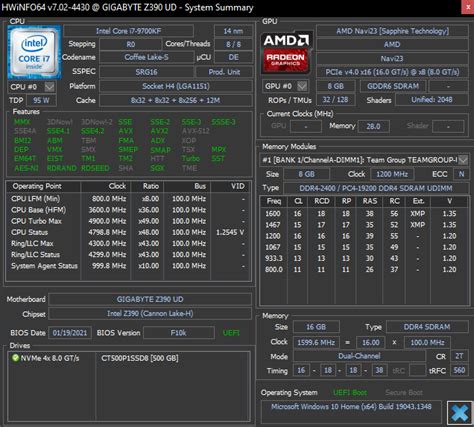Image resolution: width=474 pixels, height=427 pixels.
Task: Click the memory clock 1599.6 MHz field
Action: [x=316, y=343]
